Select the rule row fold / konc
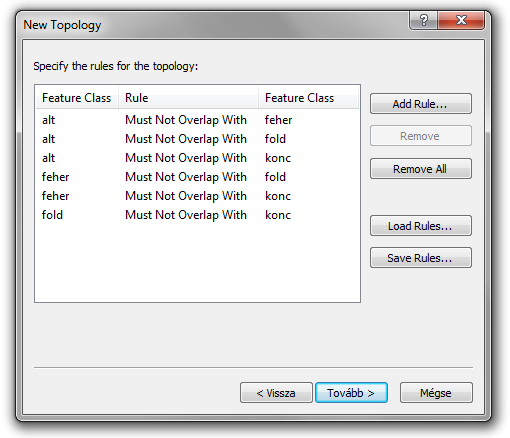This screenshot has height=438, width=510. [197, 215]
